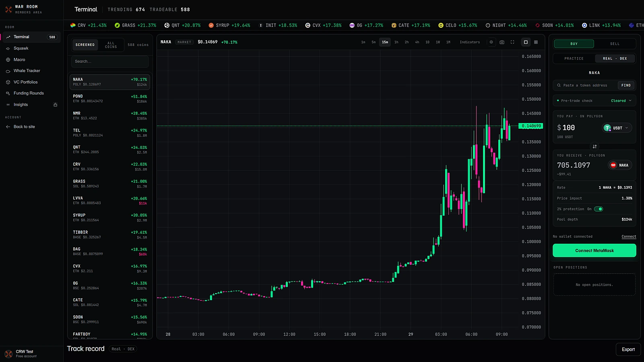Switch order side to Buy
Viewport: 644px width, 362px height.
click(574, 44)
